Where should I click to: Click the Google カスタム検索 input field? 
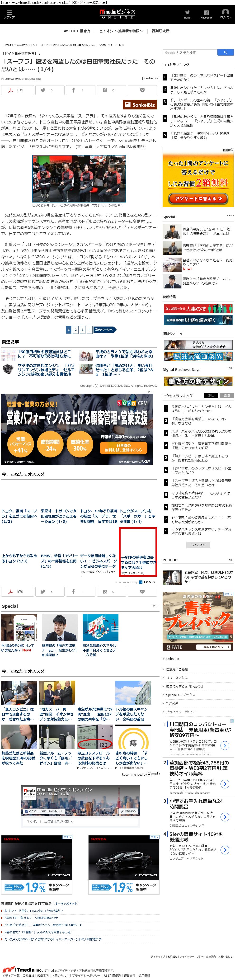(x=190, y=52)
